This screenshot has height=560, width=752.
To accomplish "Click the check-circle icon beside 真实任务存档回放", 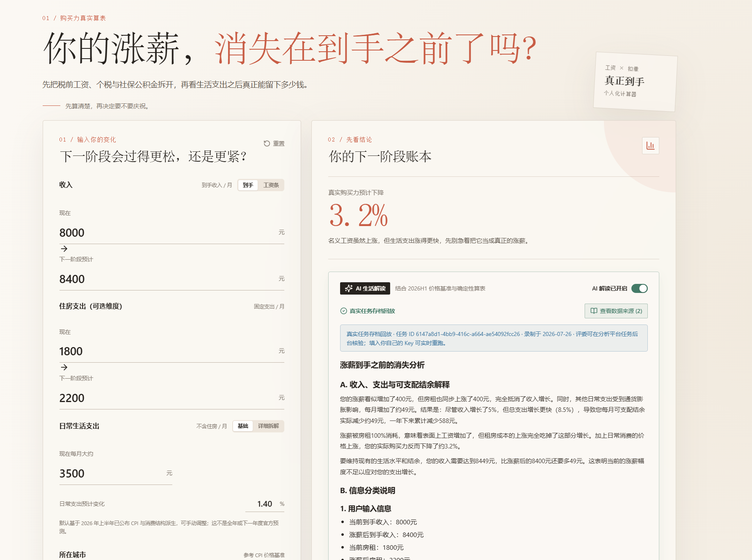I will click(x=344, y=311).
